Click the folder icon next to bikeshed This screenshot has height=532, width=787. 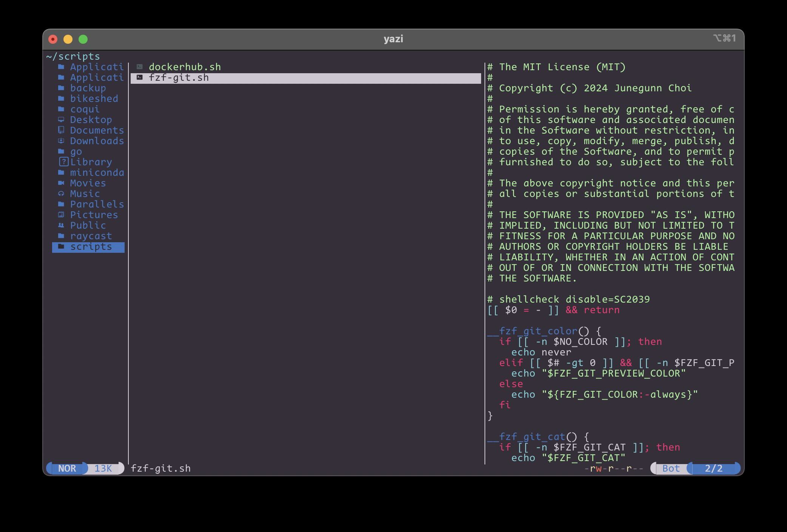pyautogui.click(x=61, y=98)
